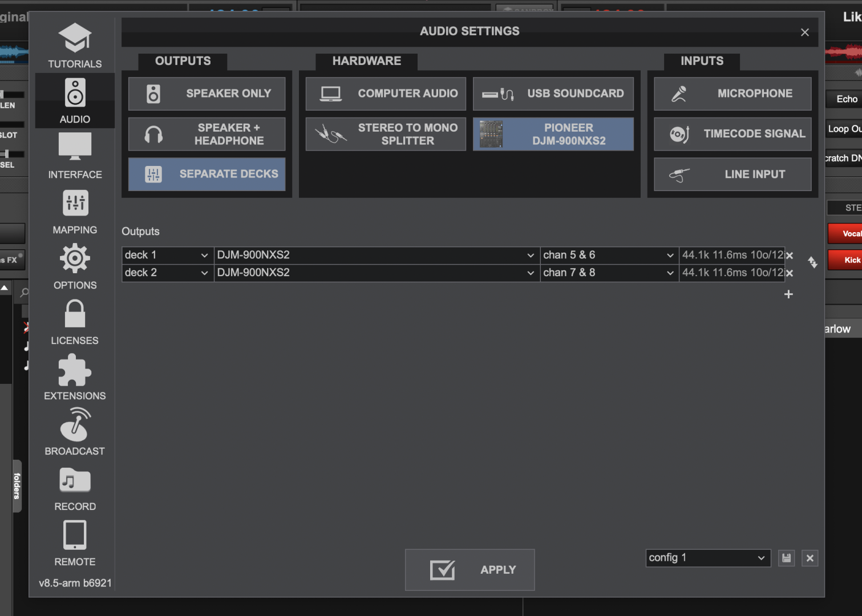Click the OUTPUTS section header
Viewport: 862px width, 616px height.
[x=183, y=61]
